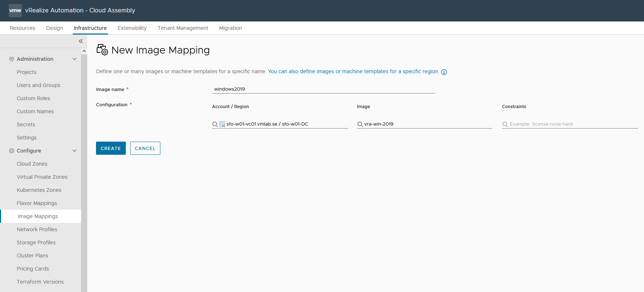644x292 pixels.
Task: Open Cluster Plans
Action: [32, 256]
